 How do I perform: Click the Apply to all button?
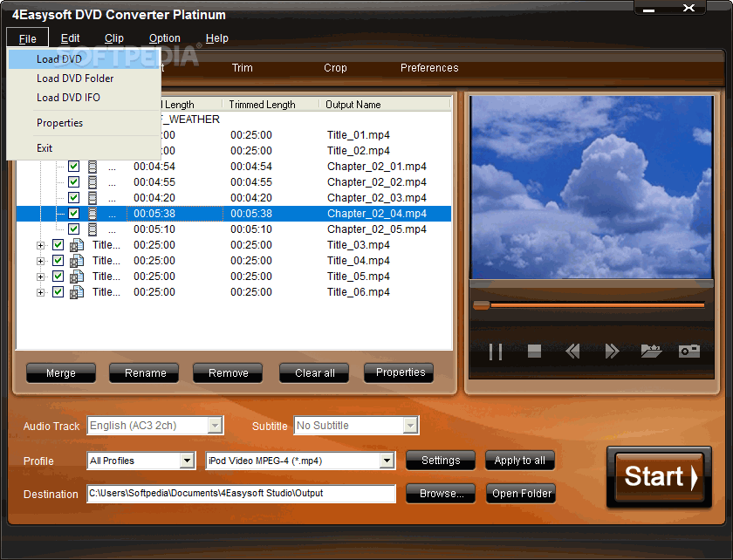point(520,461)
